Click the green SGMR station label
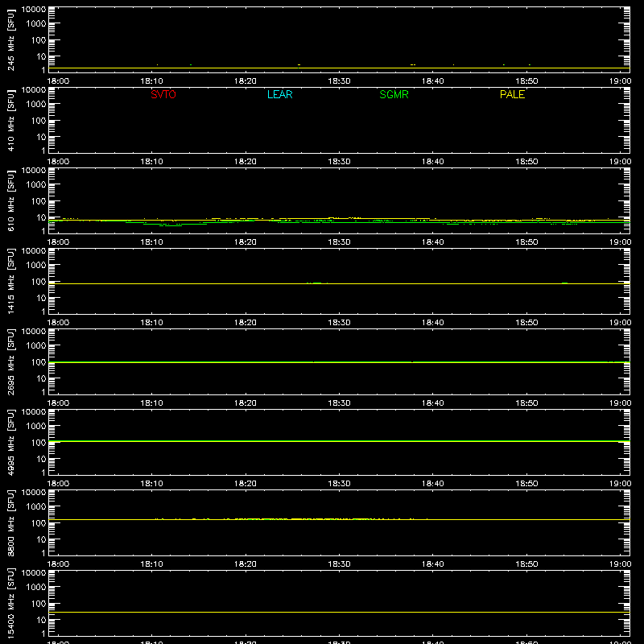Screen dimensions: 644x644 [x=394, y=94]
